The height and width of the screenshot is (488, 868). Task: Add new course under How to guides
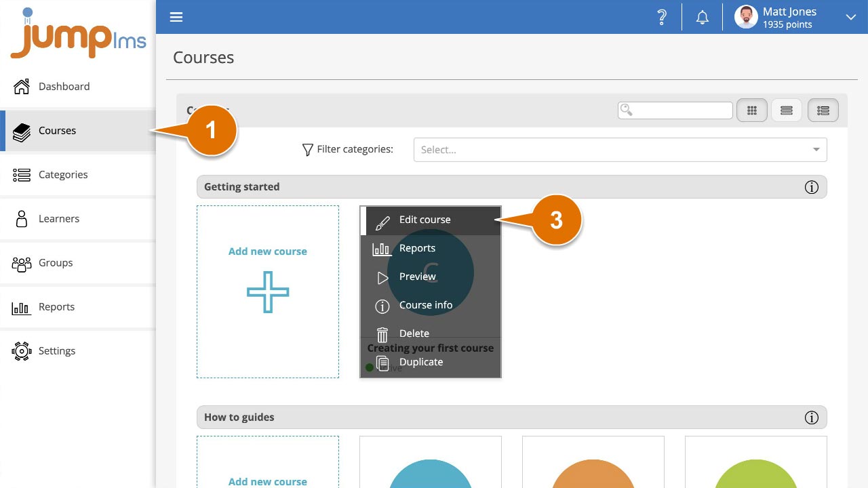268,462
